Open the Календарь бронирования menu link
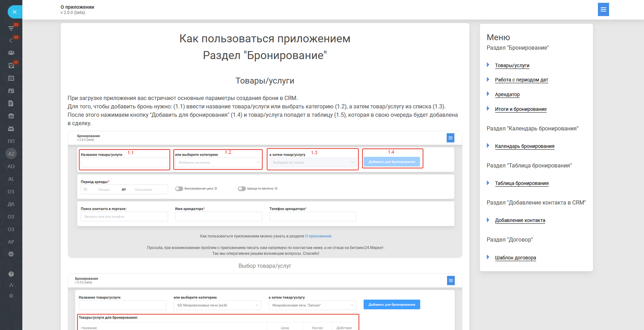The width and height of the screenshot is (644, 330). point(525,146)
